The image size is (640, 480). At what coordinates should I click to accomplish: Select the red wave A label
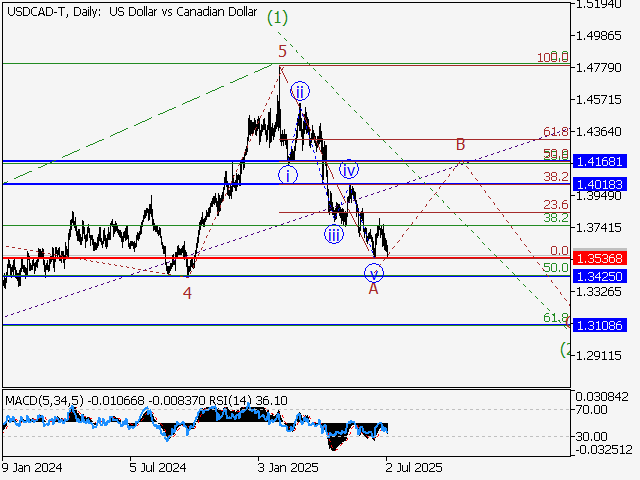pos(373,289)
